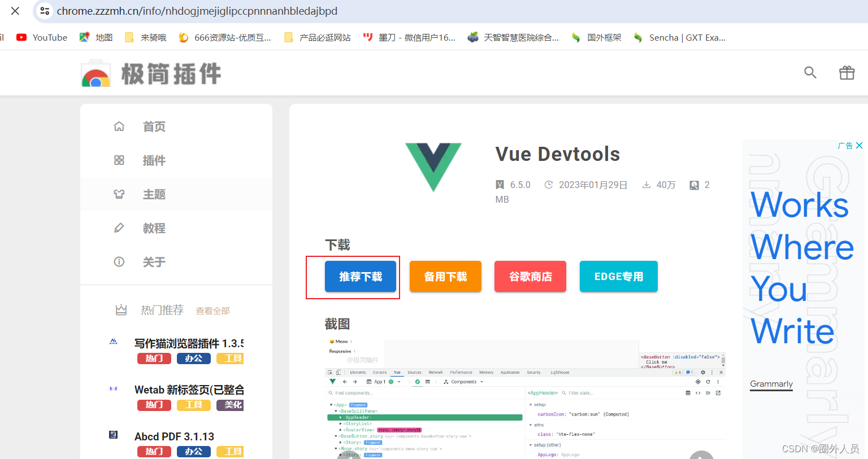The height and width of the screenshot is (459, 868).
Task: Click the Vue Devtools logo image
Action: tap(433, 167)
